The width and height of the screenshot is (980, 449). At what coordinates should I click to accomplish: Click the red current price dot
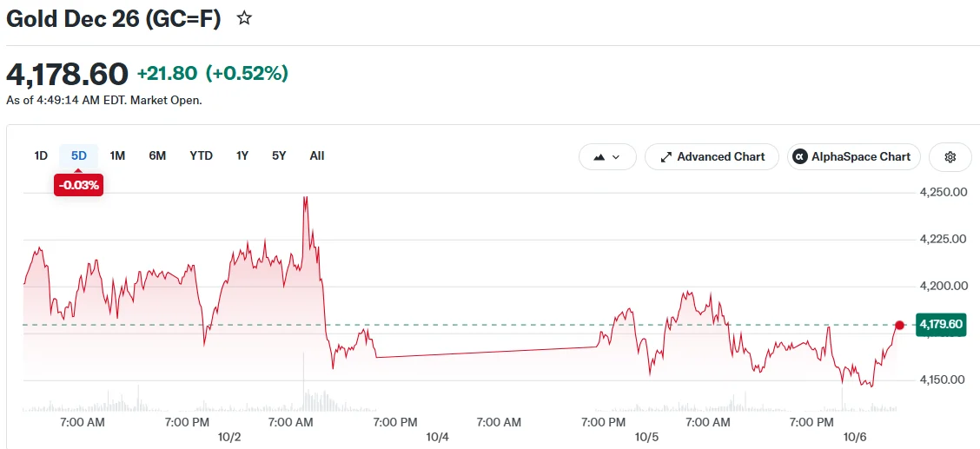click(899, 325)
